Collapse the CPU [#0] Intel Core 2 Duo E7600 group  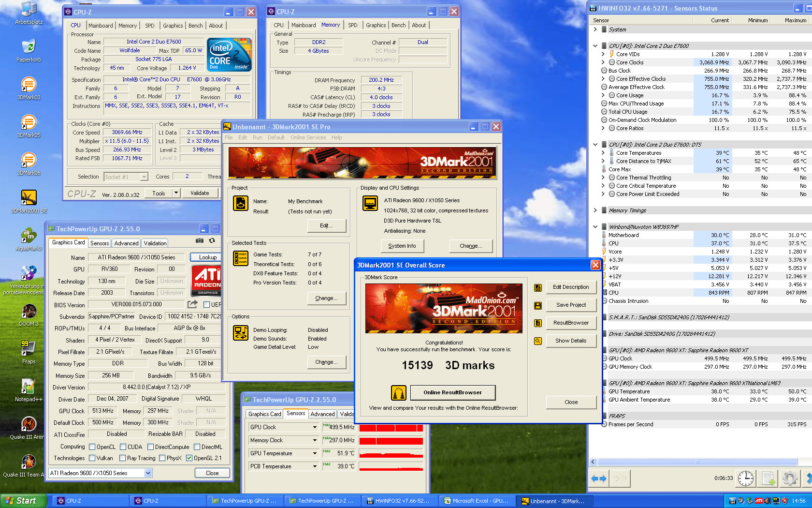tap(595, 46)
